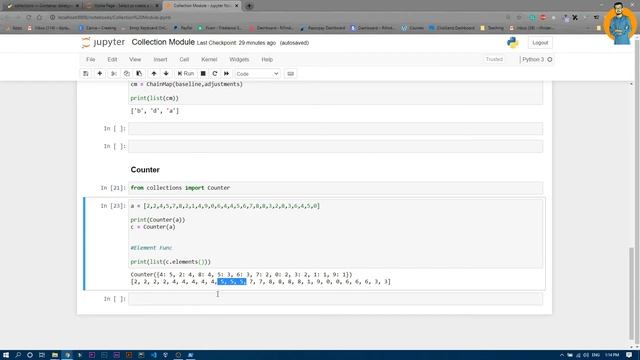Move selected cell down
The width and height of the screenshot is (640, 360).
pyautogui.click(x=166, y=73)
